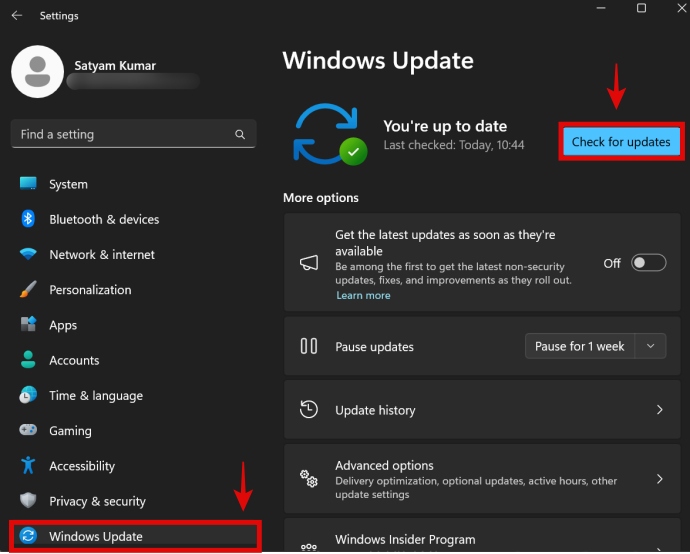The image size is (690, 554).
Task: Open Apps settings
Action: [x=133, y=325]
